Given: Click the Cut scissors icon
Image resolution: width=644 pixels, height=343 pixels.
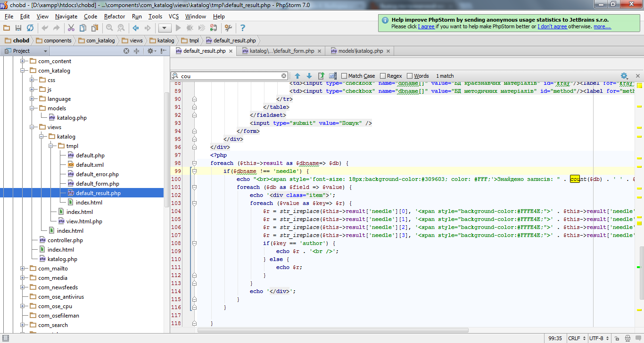Looking at the screenshot, I should 71,28.
